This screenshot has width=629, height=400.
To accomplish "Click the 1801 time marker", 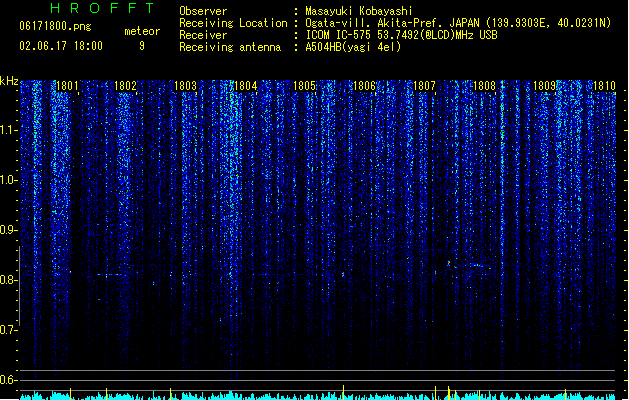I will coord(67,86).
